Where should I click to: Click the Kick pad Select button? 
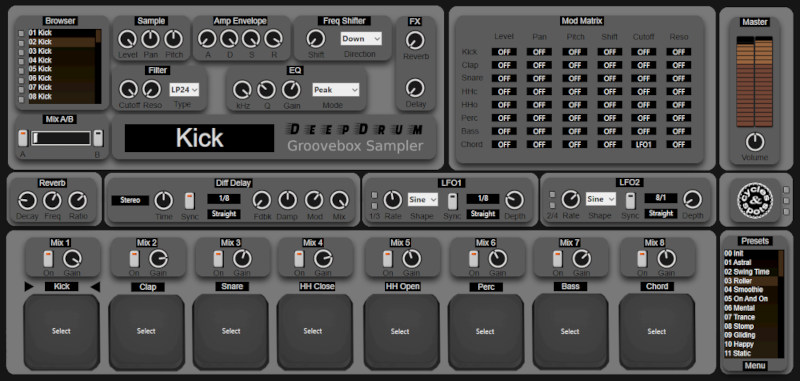point(62,332)
